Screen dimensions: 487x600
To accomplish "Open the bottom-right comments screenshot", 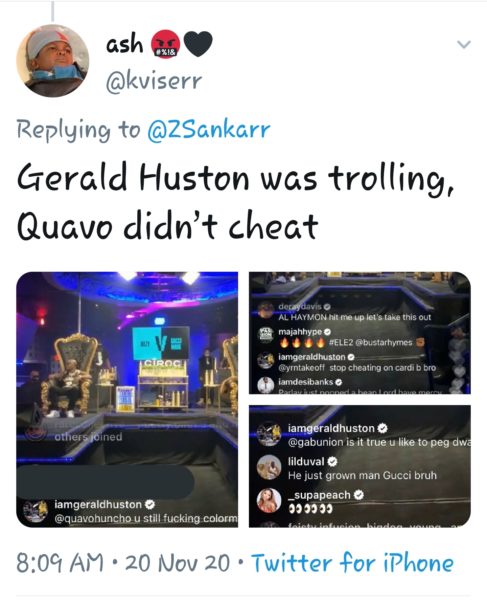I will pos(360,466).
